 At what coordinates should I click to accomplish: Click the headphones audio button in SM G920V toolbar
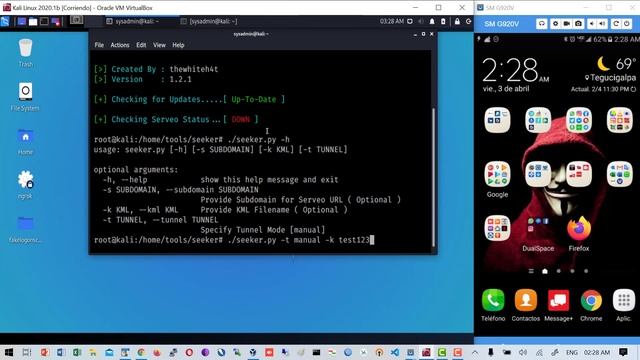[x=542, y=24]
